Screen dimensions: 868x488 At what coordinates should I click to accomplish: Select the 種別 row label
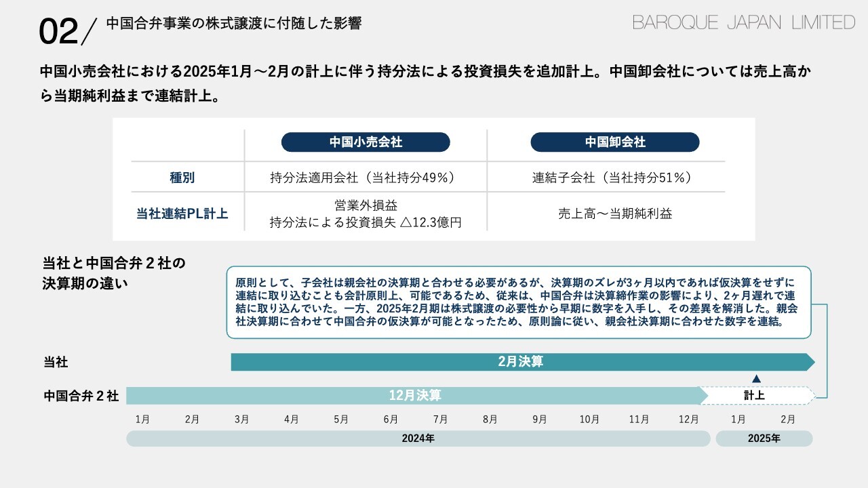182,178
